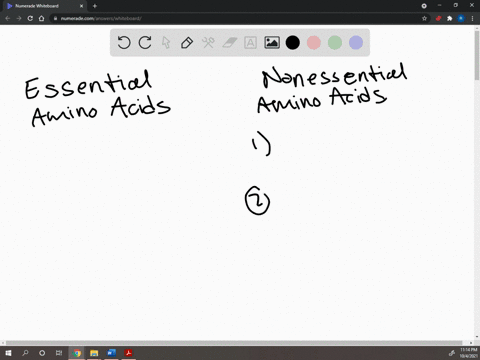Open Chrome from the taskbar
The height and width of the screenshot is (360, 480).
tap(77, 353)
